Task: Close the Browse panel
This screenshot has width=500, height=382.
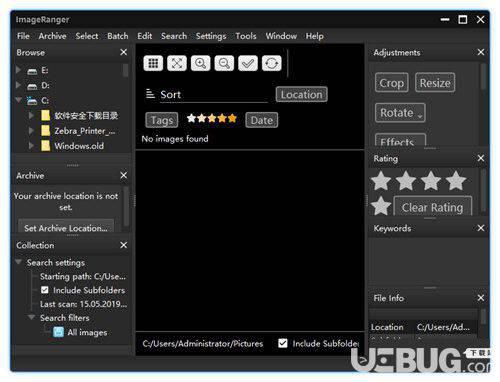Action: (x=123, y=52)
